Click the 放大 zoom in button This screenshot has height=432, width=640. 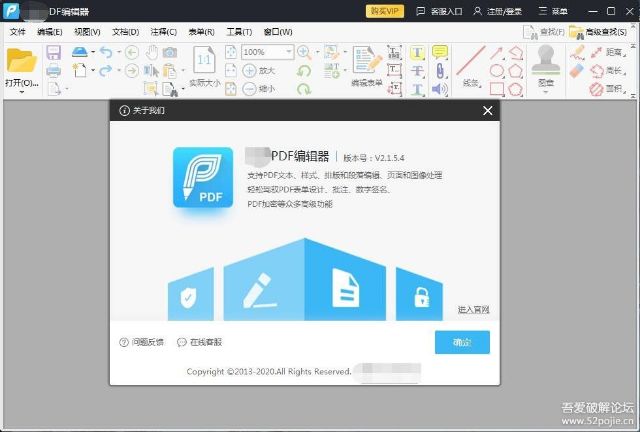259,70
